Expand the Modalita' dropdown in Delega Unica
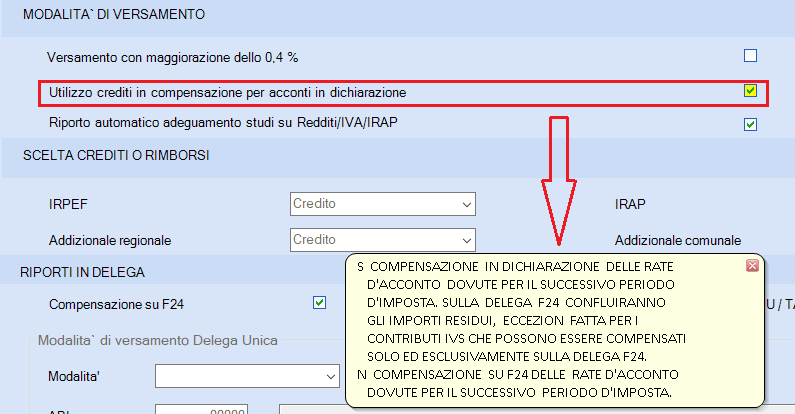This screenshot has height=414, width=795. [x=247, y=376]
